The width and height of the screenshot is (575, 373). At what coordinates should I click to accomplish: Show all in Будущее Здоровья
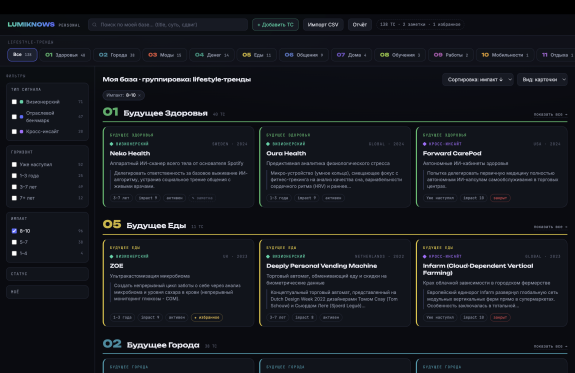(550, 114)
